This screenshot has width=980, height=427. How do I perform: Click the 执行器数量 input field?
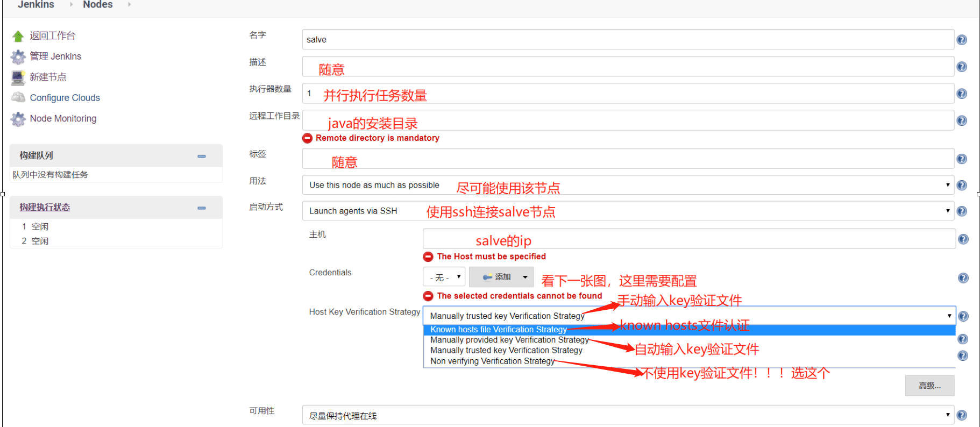[x=628, y=93]
